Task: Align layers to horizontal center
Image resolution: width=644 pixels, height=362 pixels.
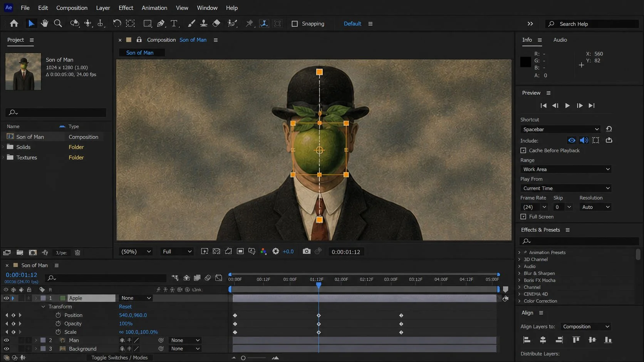Action: pyautogui.click(x=543, y=340)
